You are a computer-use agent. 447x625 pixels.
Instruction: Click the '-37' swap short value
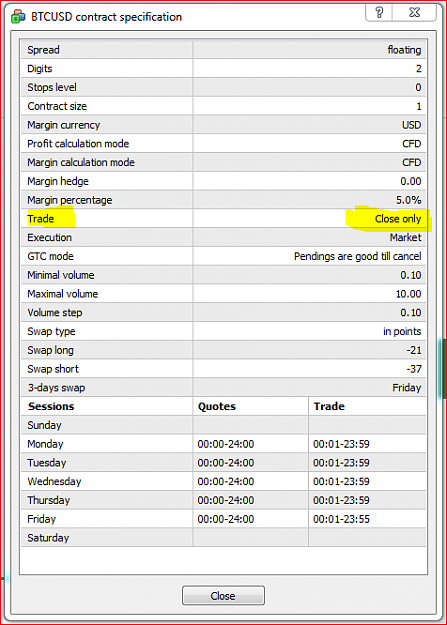[x=414, y=369]
